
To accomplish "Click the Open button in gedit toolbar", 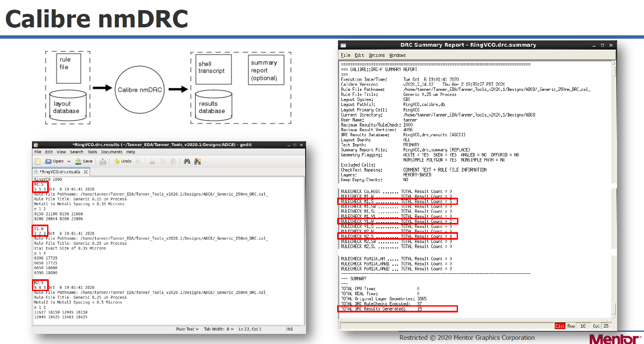I will click(55, 161).
